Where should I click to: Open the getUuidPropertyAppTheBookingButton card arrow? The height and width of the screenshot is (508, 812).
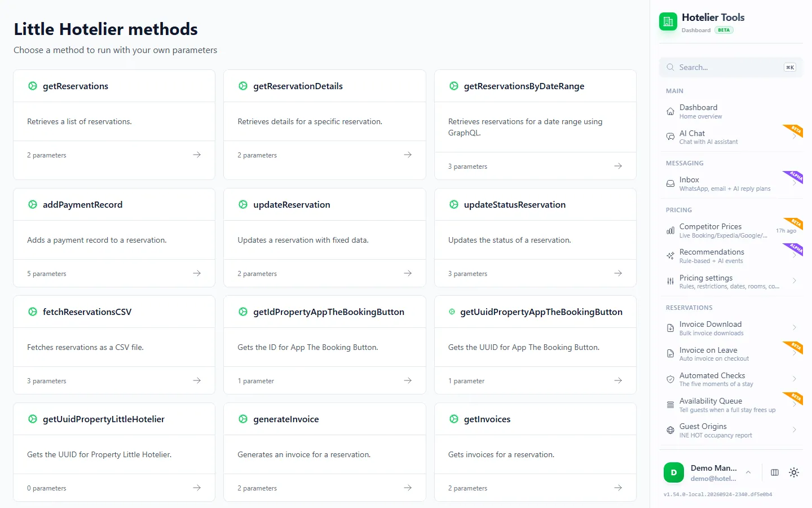click(x=618, y=380)
